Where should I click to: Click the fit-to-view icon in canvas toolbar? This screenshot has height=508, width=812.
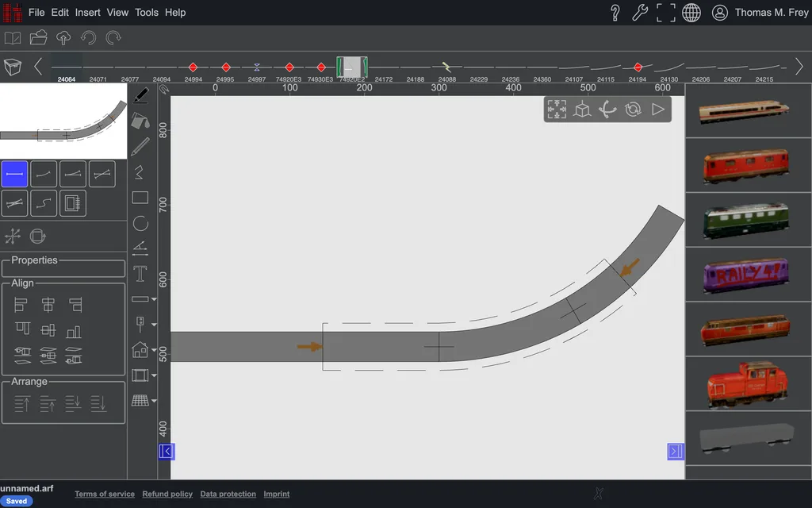pyautogui.click(x=557, y=110)
